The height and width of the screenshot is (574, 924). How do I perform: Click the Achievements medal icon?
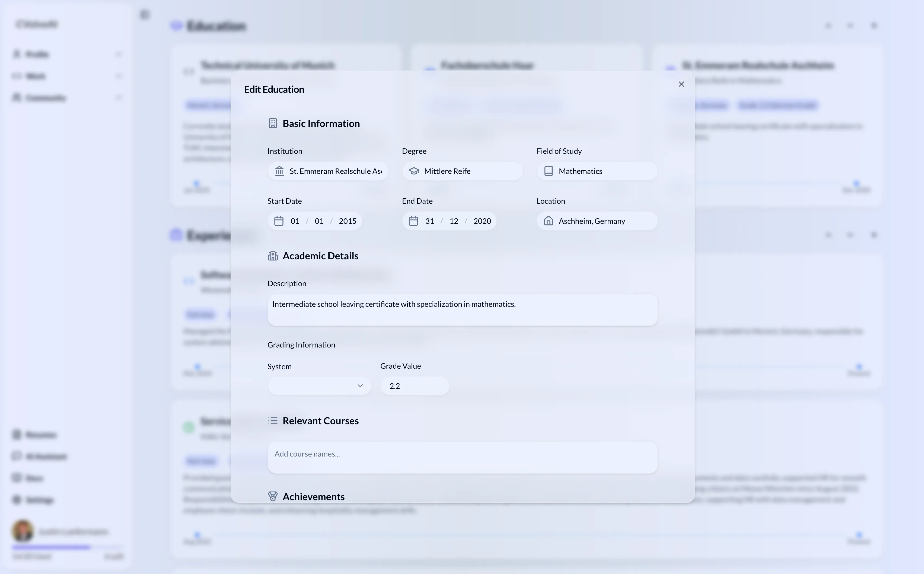(273, 497)
